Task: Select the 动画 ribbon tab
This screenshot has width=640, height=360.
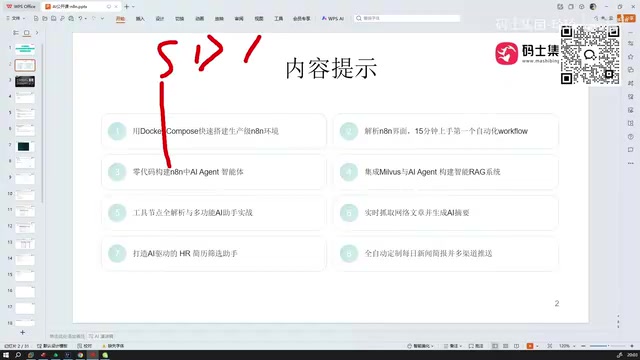Action: point(199,19)
